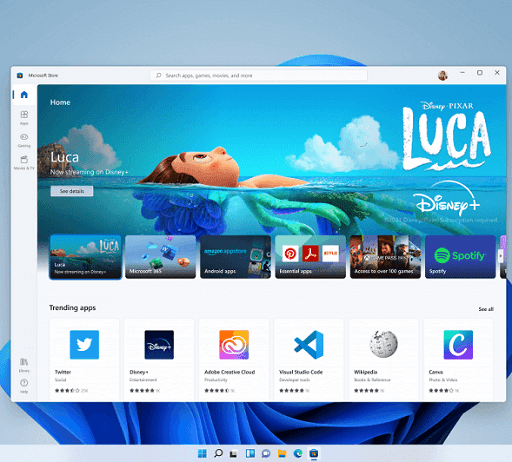Click the Microsoft Store logo in title bar

[x=20, y=75]
